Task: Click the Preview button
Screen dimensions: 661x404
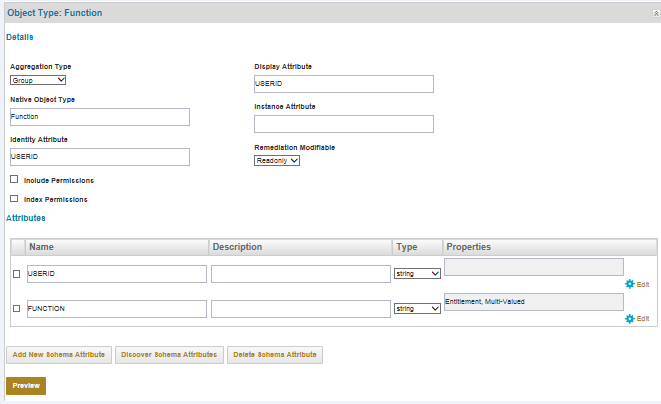Action: point(26,385)
